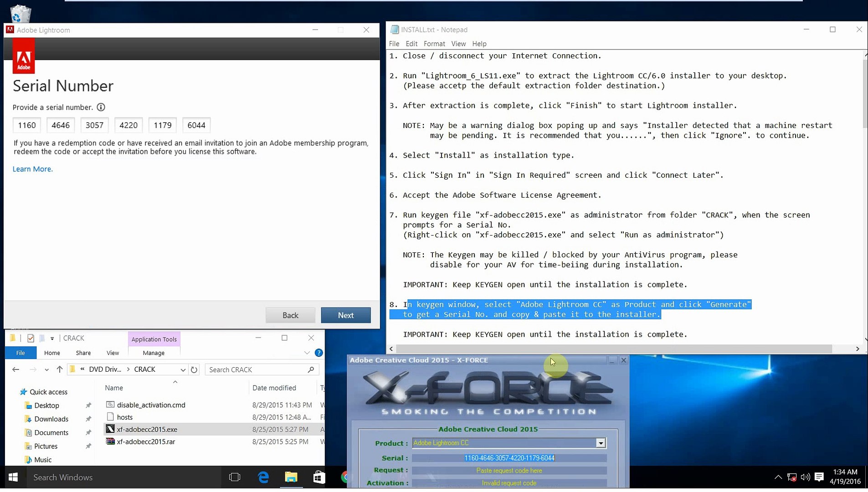Switch to the Home tab in Explorer
The width and height of the screenshot is (868, 492).
coord(52,353)
